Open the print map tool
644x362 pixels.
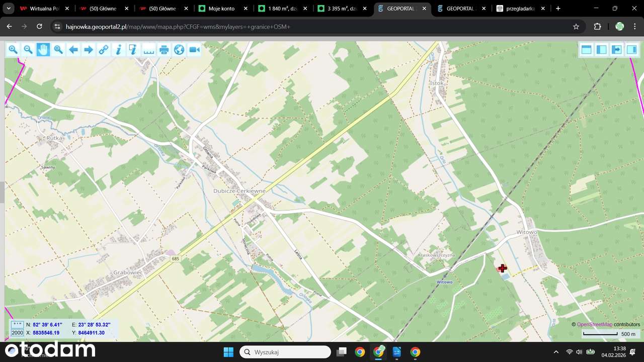tap(164, 49)
